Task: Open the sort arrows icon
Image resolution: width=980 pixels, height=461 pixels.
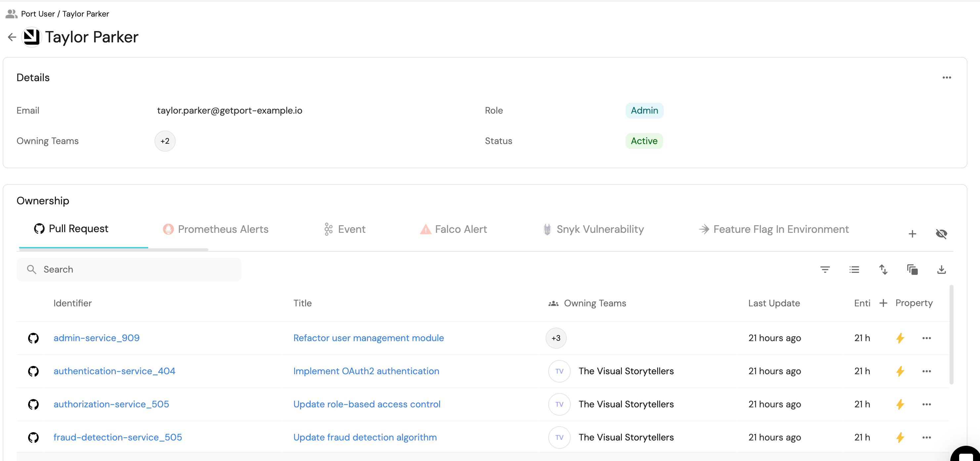Action: coord(883,270)
